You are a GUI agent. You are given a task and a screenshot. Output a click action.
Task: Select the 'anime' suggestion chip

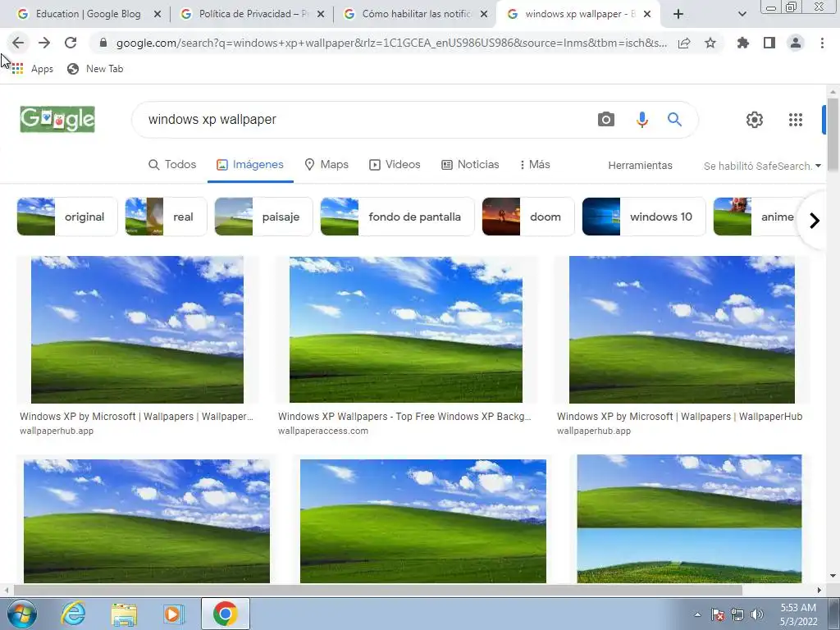(x=756, y=217)
